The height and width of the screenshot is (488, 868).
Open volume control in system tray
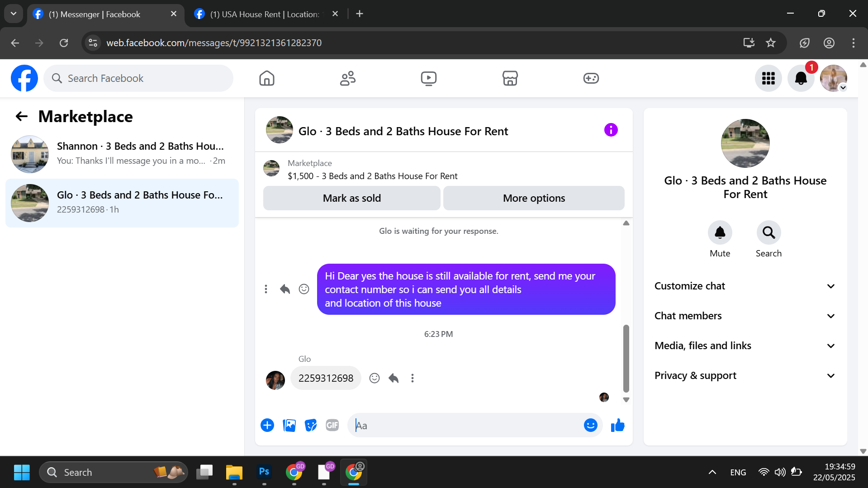click(780, 473)
